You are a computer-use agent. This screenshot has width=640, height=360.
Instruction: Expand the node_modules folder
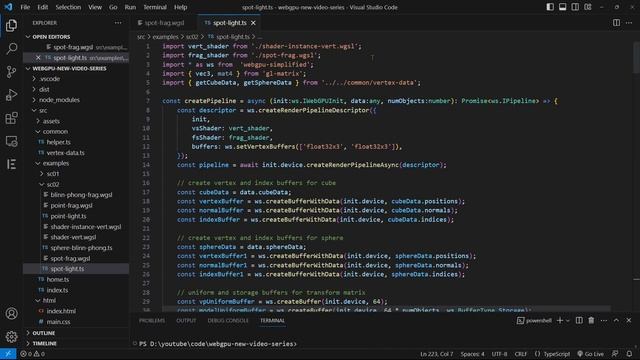point(59,100)
